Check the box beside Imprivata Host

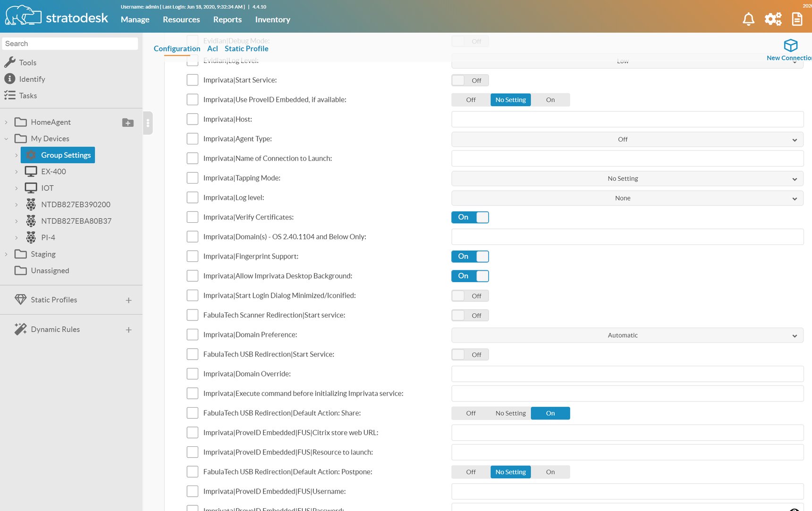coord(192,119)
